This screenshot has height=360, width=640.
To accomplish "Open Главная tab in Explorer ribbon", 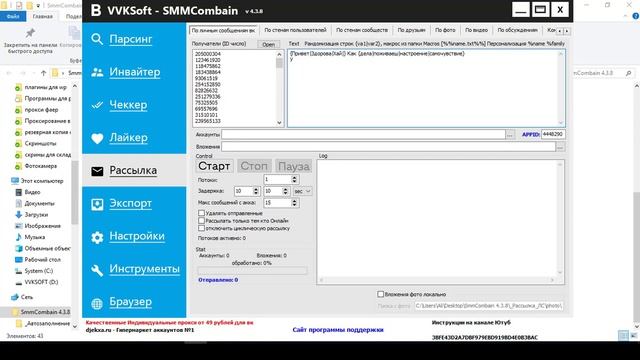I will pos(42,16).
